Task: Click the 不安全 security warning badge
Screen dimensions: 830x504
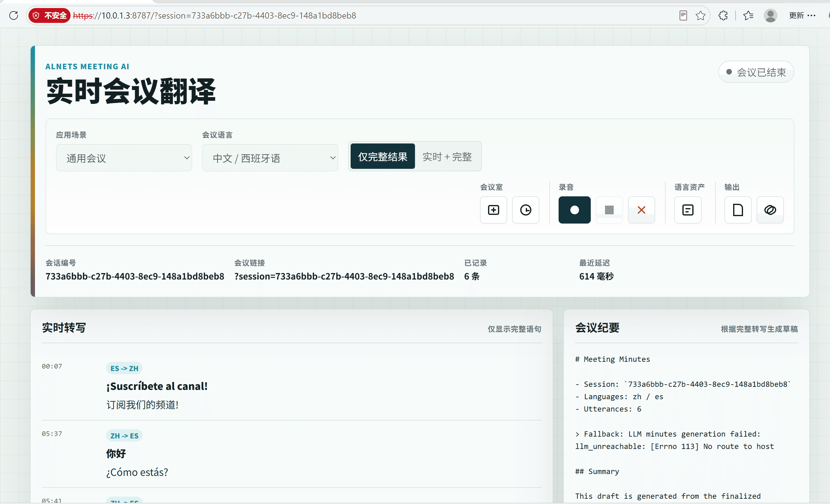Action: pyautogui.click(x=50, y=15)
